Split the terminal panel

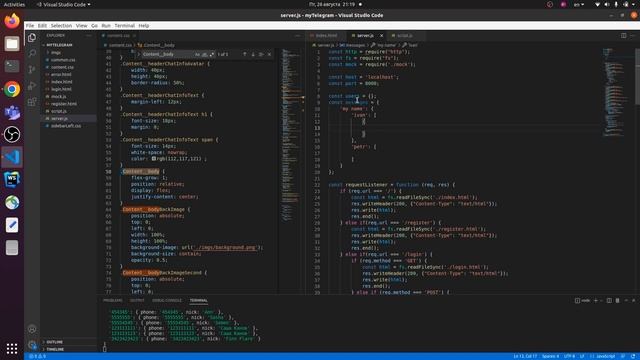pyautogui.click(x=609, y=300)
